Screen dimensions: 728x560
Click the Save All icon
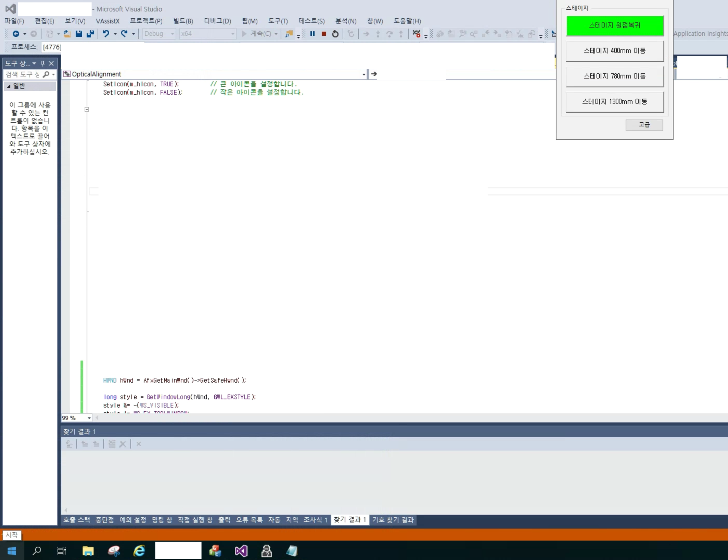tap(90, 34)
